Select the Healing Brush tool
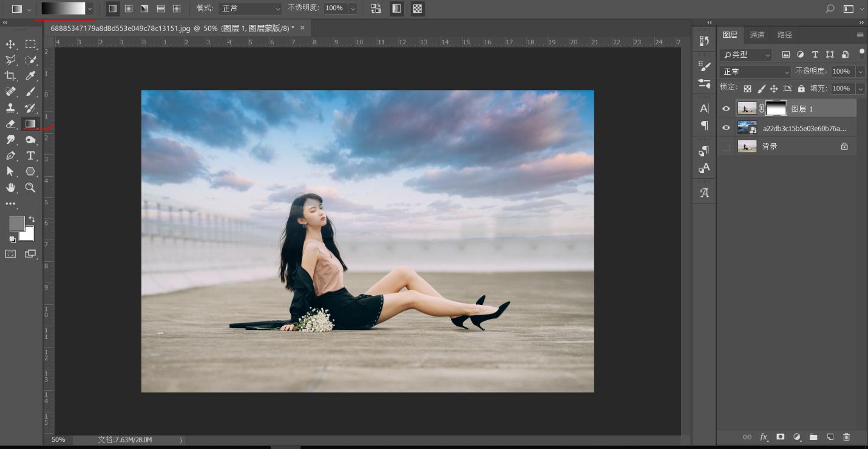The height and width of the screenshot is (449, 868). (x=11, y=91)
